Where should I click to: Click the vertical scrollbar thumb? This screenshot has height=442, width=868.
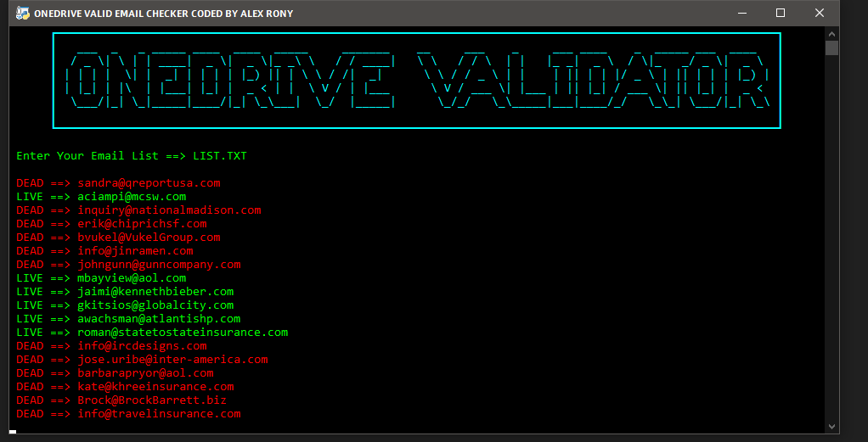pyautogui.click(x=831, y=48)
